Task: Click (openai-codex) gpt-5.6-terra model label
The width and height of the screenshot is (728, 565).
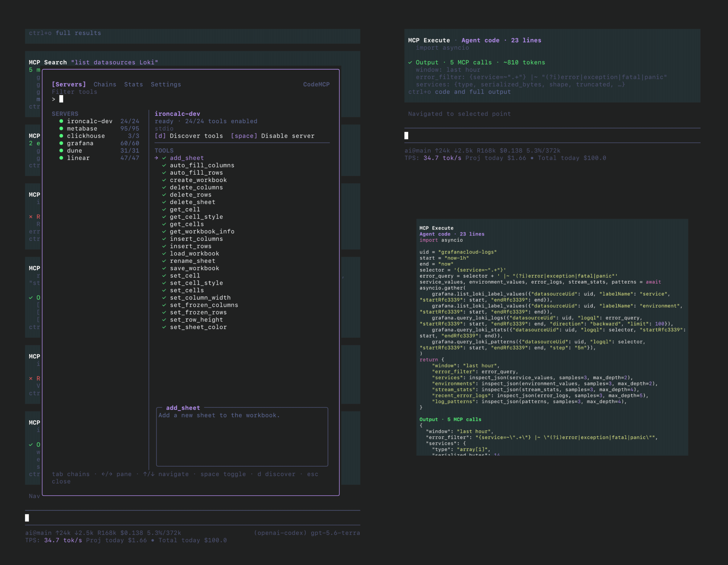Action: pos(307,533)
